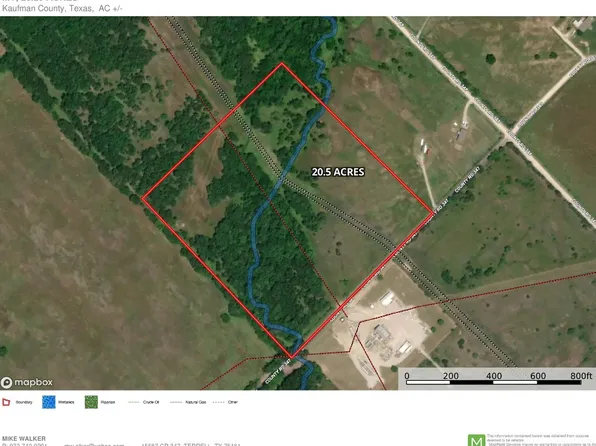The height and width of the screenshot is (446, 596).
Task: Click the '600' scale bar label
Action: 538,376
